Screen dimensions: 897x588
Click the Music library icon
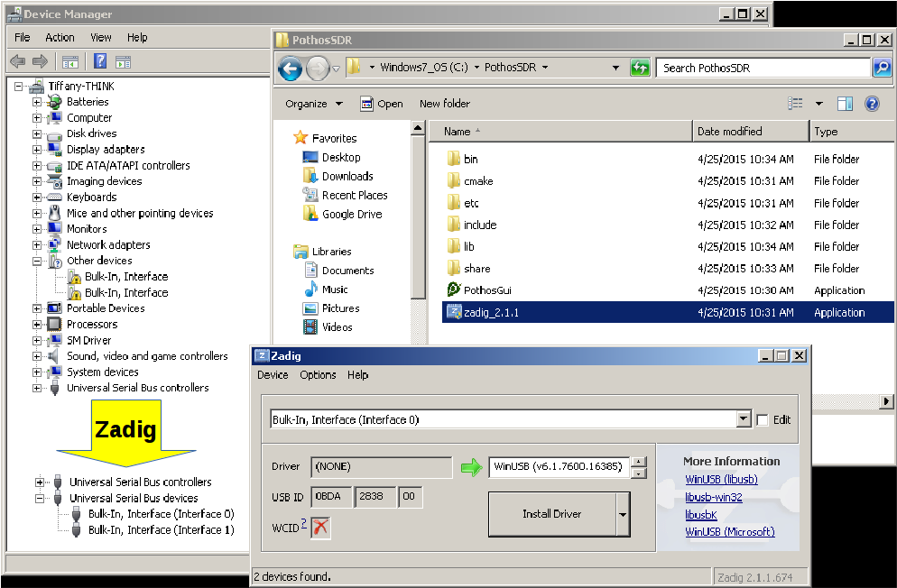(310, 289)
